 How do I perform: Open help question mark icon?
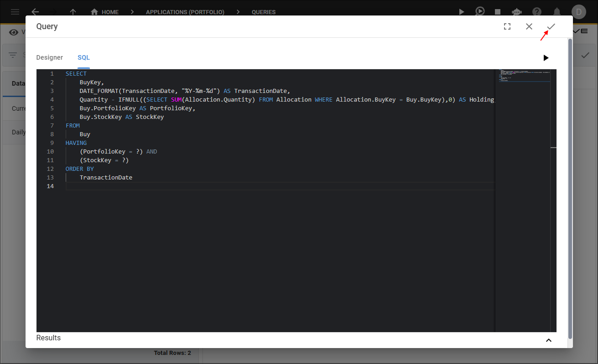[x=537, y=12]
